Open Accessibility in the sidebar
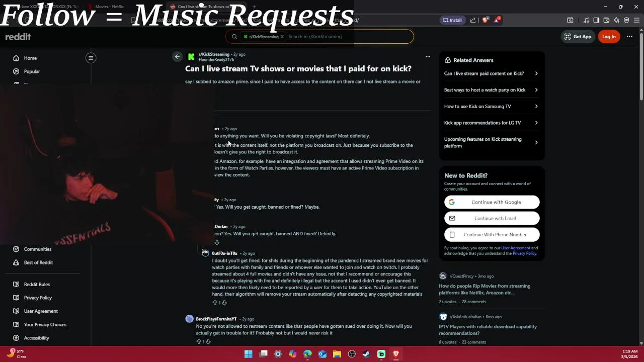 [x=36, y=338]
